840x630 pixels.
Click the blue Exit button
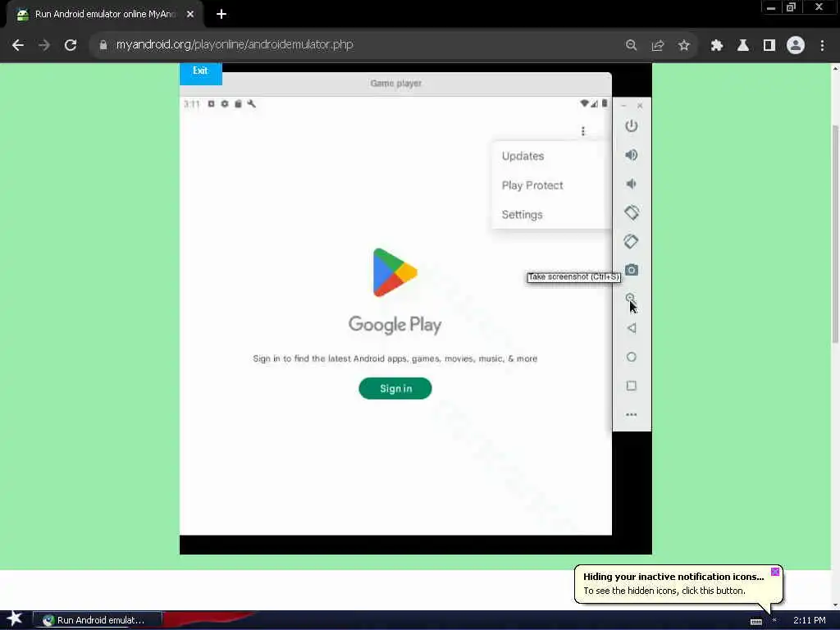(200, 72)
